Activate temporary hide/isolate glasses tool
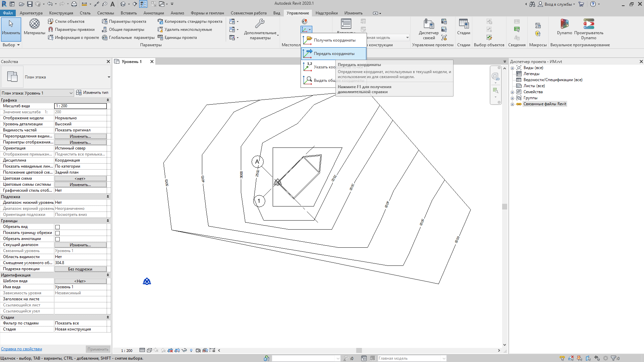644x362 pixels. (184, 350)
